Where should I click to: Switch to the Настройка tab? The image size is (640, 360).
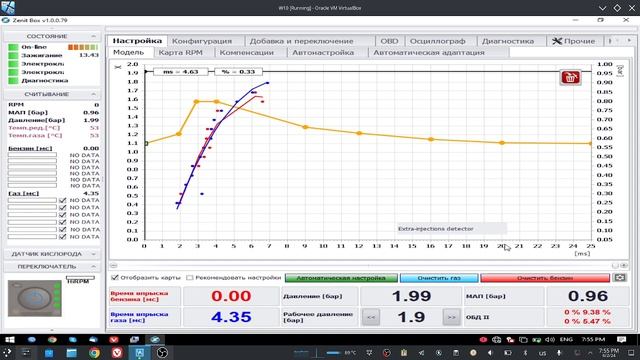(x=137, y=41)
